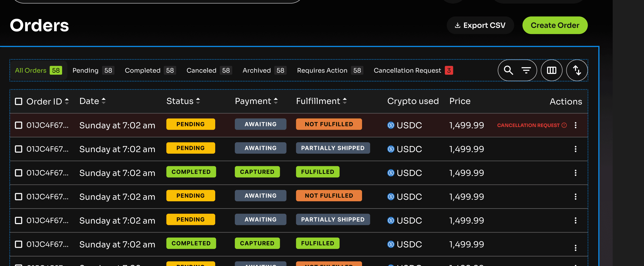This screenshot has height=266, width=644.
Task: Tick the select-all checkbox beside Order ID
Action: pyautogui.click(x=19, y=101)
